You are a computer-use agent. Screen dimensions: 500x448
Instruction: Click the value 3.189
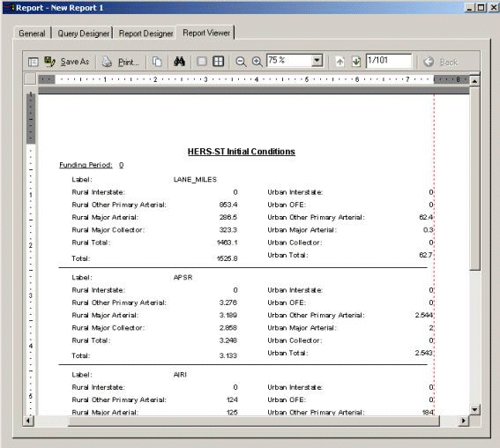point(228,315)
